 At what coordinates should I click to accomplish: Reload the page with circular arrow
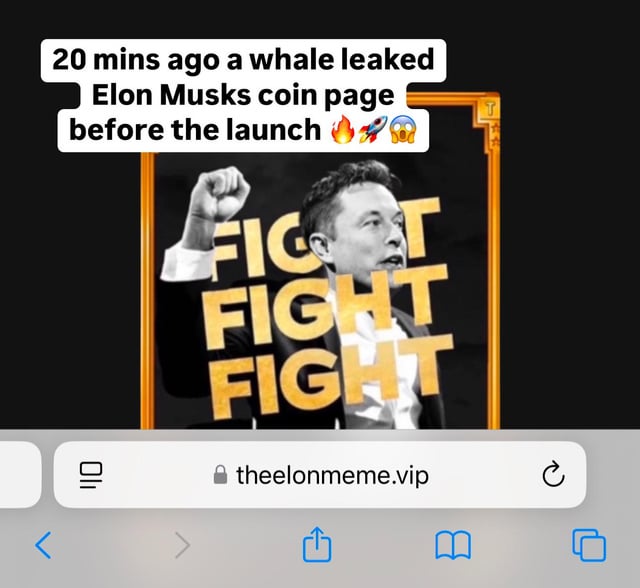[x=553, y=474]
